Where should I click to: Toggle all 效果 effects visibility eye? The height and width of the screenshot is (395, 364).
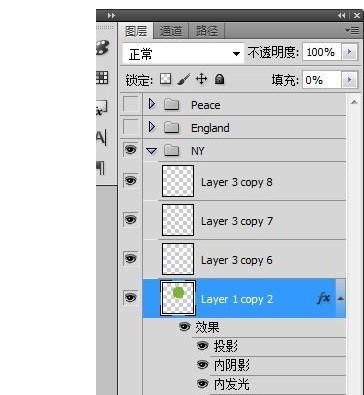(x=185, y=327)
